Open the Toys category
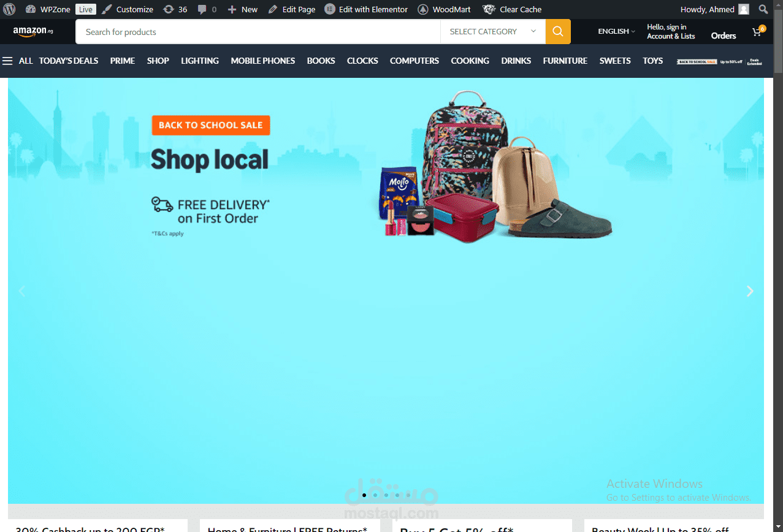Image resolution: width=783 pixels, height=532 pixels. (653, 61)
